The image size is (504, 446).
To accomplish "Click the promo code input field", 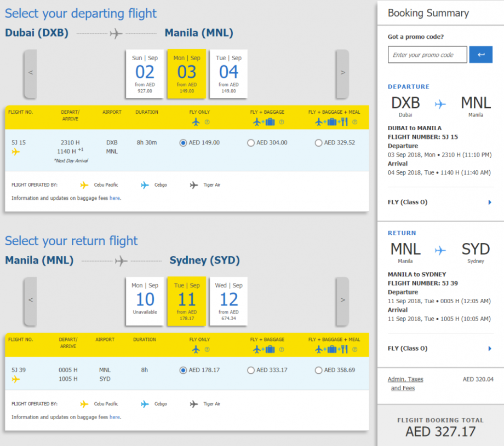I will click(427, 55).
